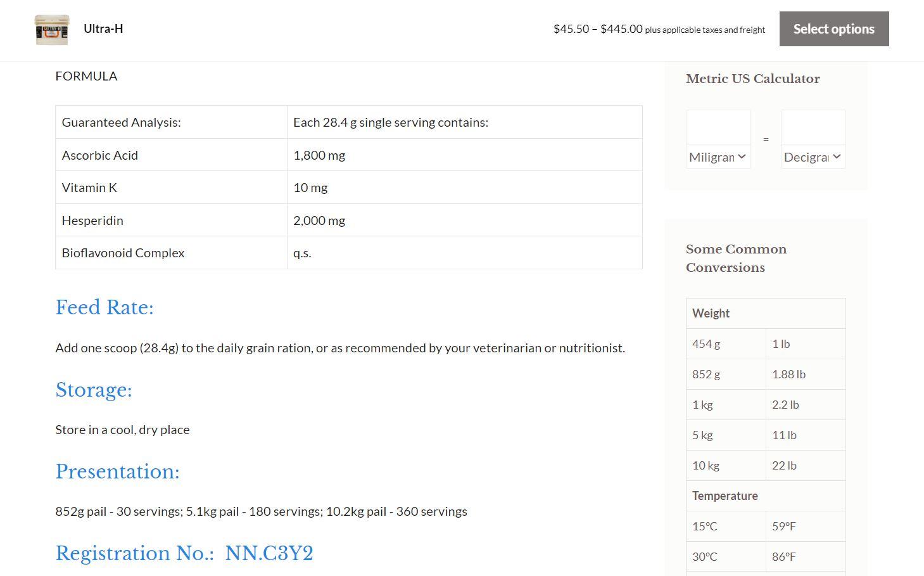Click the Ultra-H product title
The width and height of the screenshot is (924, 576).
(103, 29)
